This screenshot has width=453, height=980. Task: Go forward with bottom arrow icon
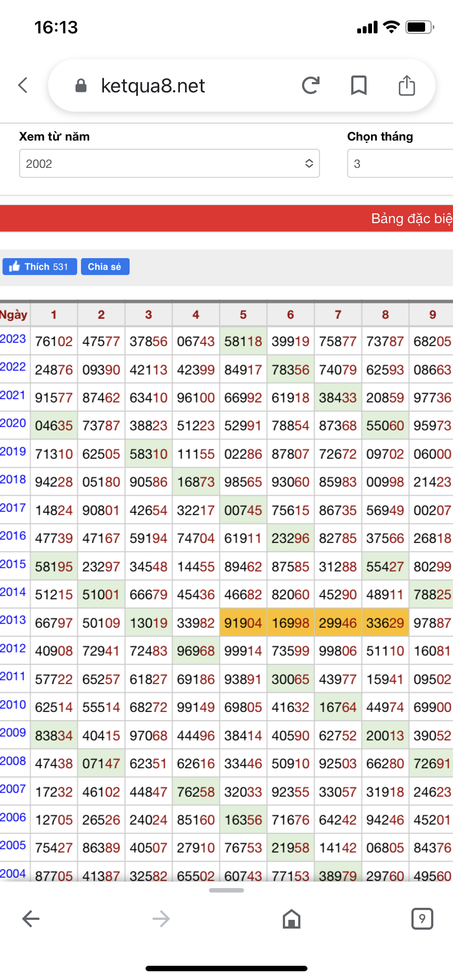[161, 919]
